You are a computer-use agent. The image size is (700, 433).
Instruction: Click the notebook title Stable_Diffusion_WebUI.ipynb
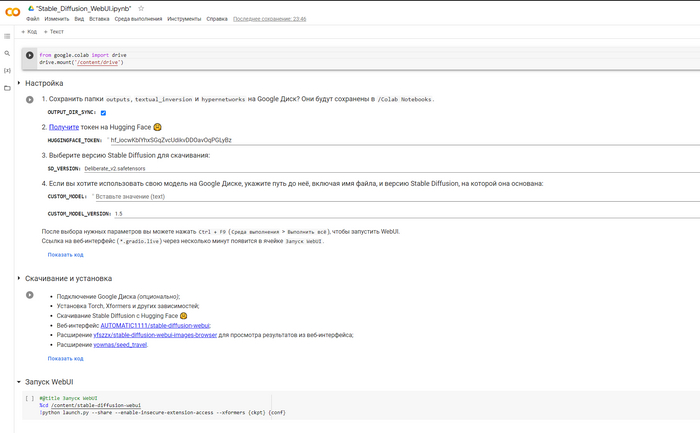tap(83, 8)
